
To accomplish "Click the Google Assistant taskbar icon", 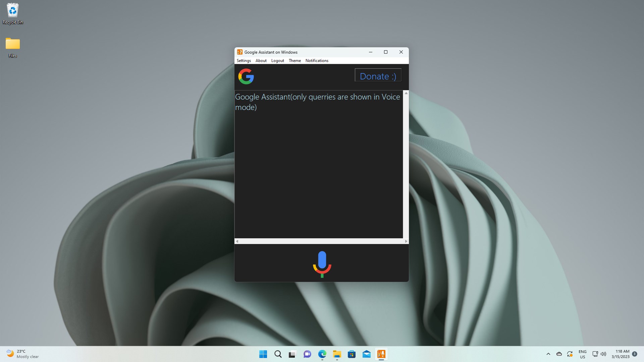I will coord(381,354).
